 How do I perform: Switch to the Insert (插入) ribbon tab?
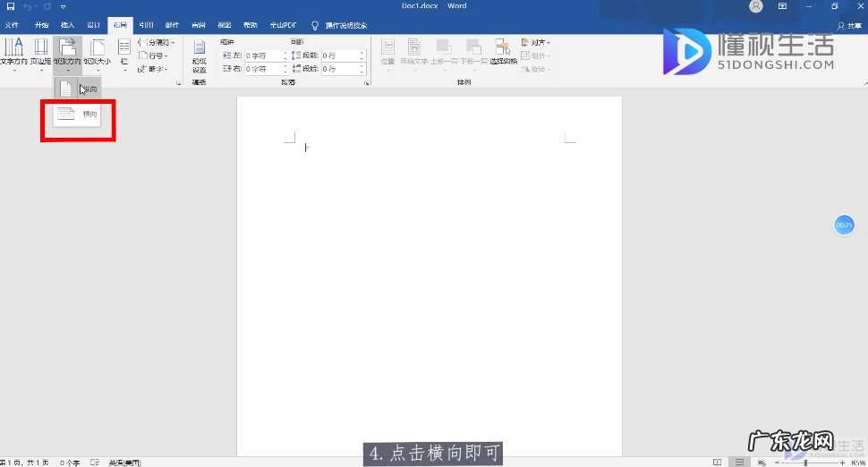(67, 25)
